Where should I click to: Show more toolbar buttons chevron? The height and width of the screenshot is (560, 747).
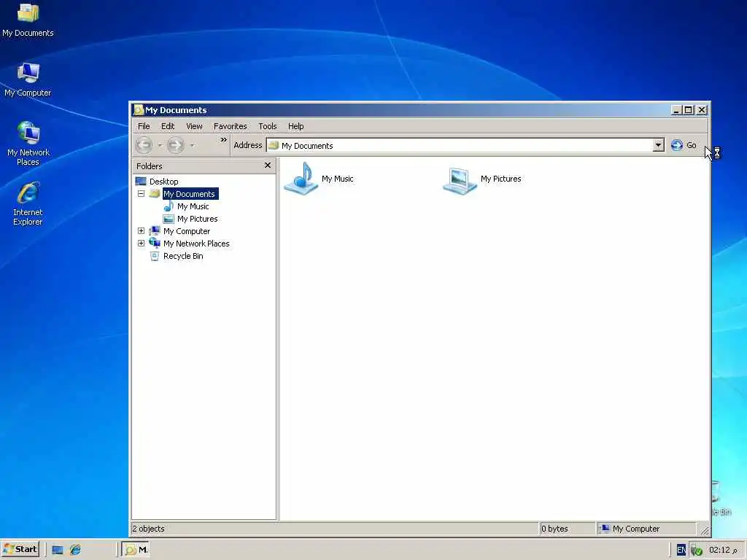pyautogui.click(x=223, y=139)
